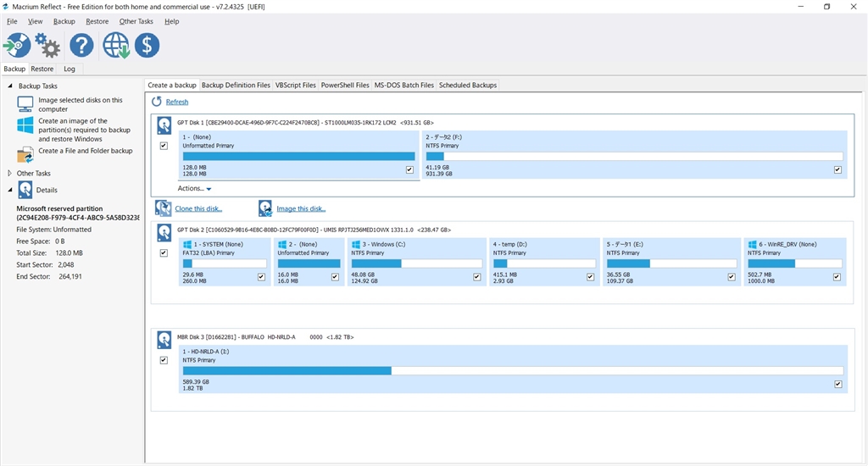Click the dollar sign purchase icon
Image resolution: width=868 pixels, height=466 pixels.
pos(147,46)
